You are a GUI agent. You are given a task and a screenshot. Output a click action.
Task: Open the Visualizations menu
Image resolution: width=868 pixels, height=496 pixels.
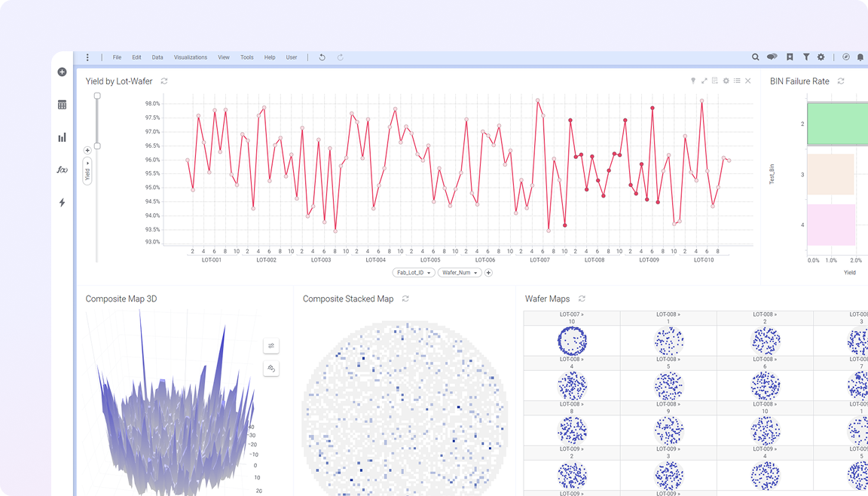click(190, 57)
